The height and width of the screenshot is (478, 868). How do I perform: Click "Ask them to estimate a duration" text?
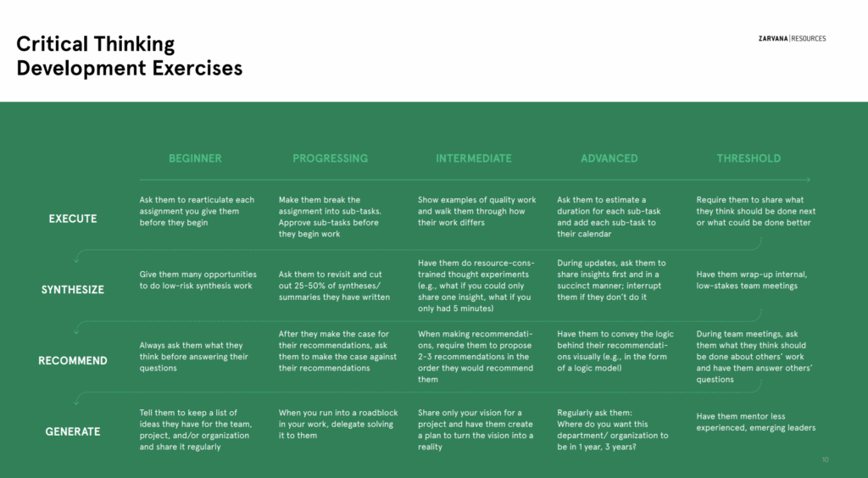tap(609, 217)
